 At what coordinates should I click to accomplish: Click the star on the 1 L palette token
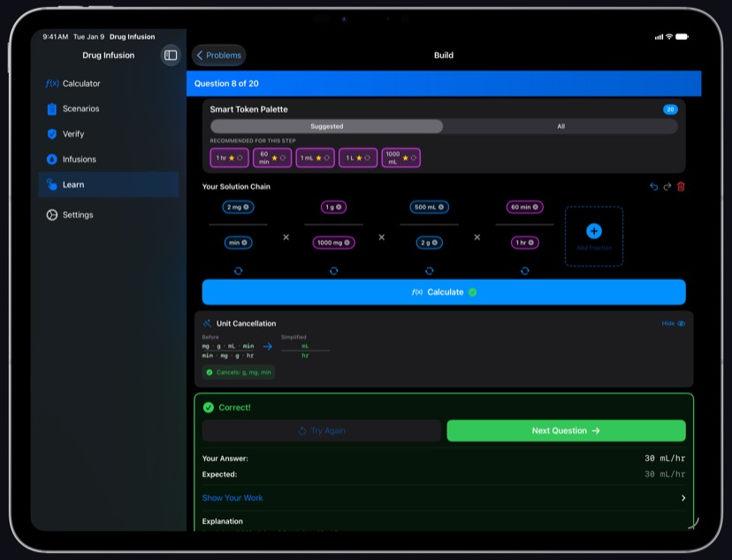(x=359, y=158)
